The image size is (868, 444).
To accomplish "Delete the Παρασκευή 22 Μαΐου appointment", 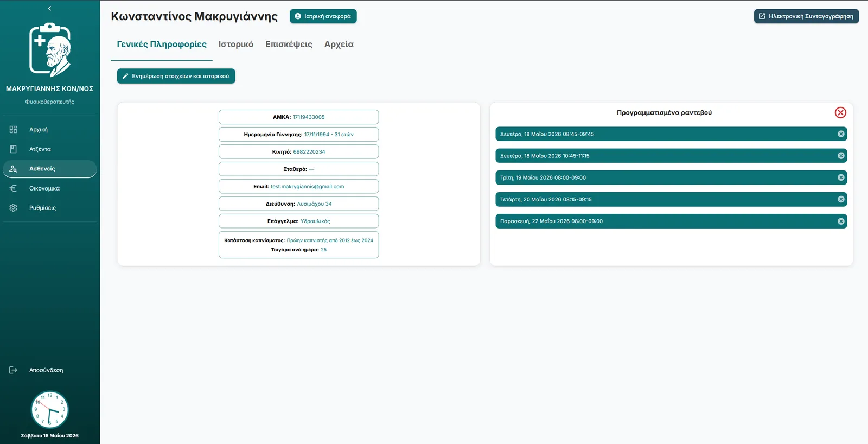I will pos(841,221).
